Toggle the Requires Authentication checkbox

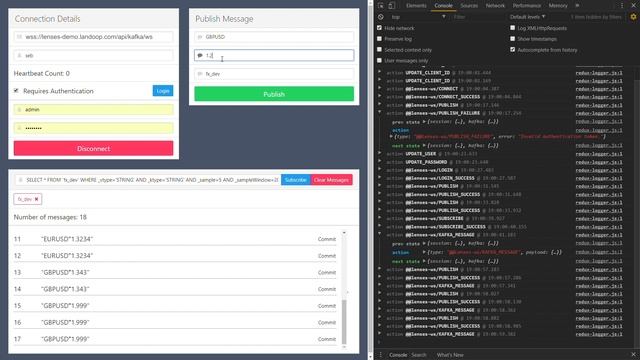coord(16,91)
